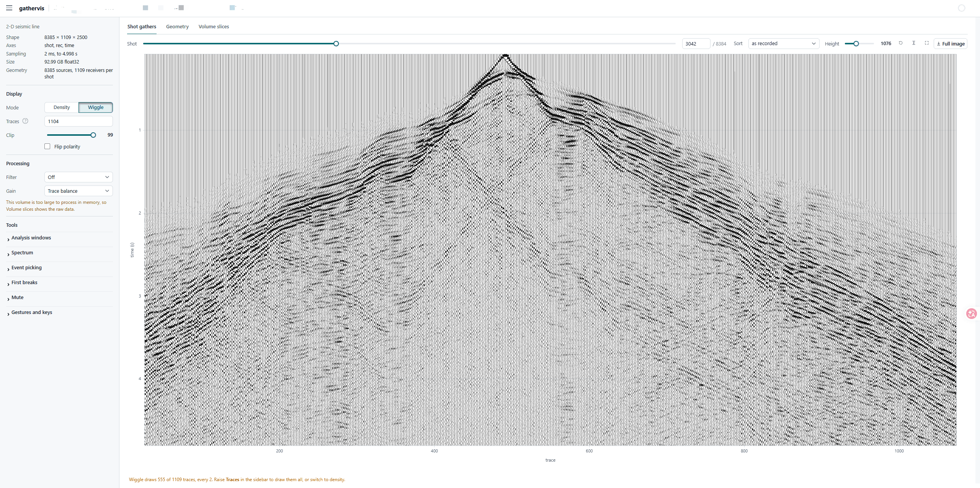This screenshot has height=488, width=980.
Task: Click the Shot slider handle
Action: coord(336,44)
